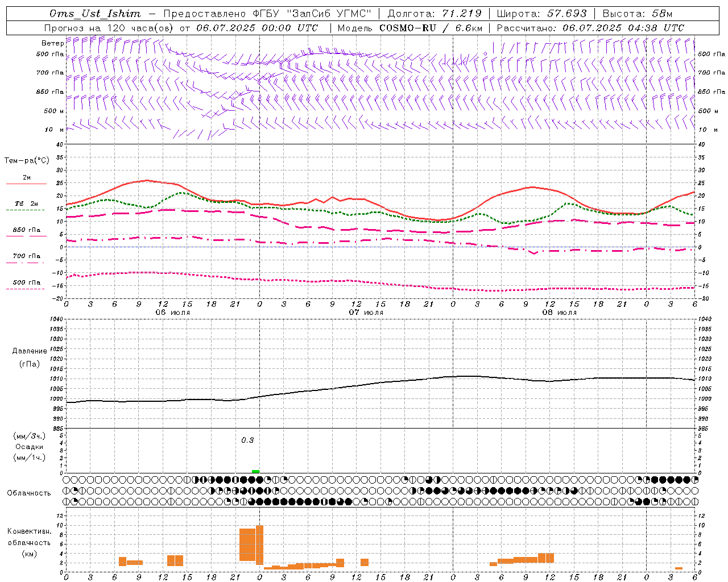Click the provider text ФГБУ "ЗапСиб УГМС"

click(312, 14)
